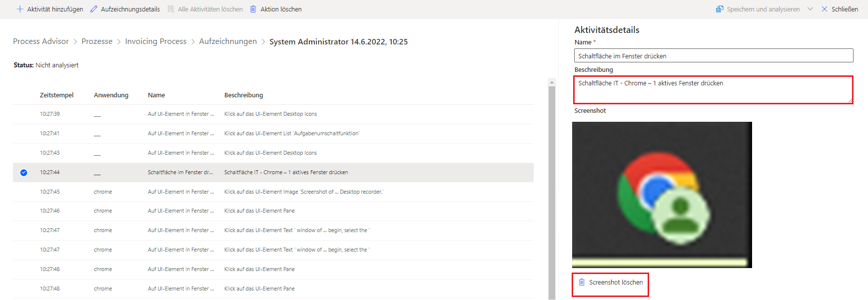This screenshot has height=300, width=868.
Task: Click the X icon next to Schließen
Action: pos(825,9)
